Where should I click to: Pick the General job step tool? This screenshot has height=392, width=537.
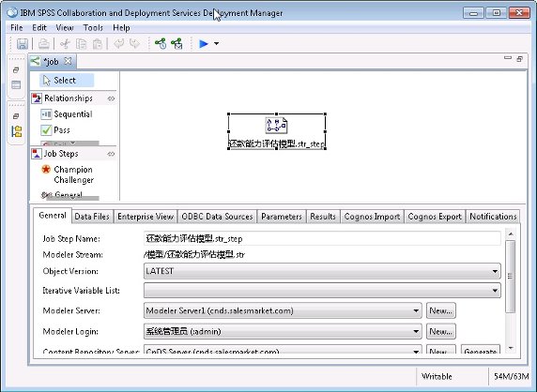(62, 195)
